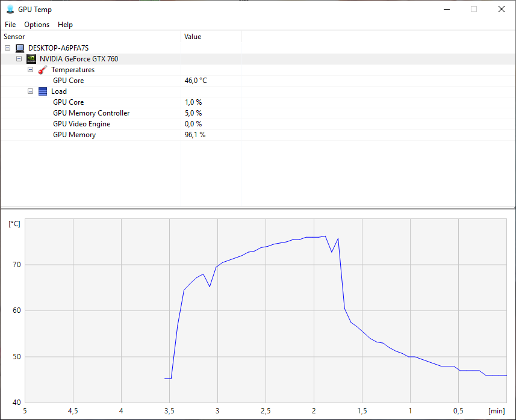The height and width of the screenshot is (420, 516).
Task: Collapse the NVIDIA GeForce GTX 760 node
Action: [x=19, y=59]
